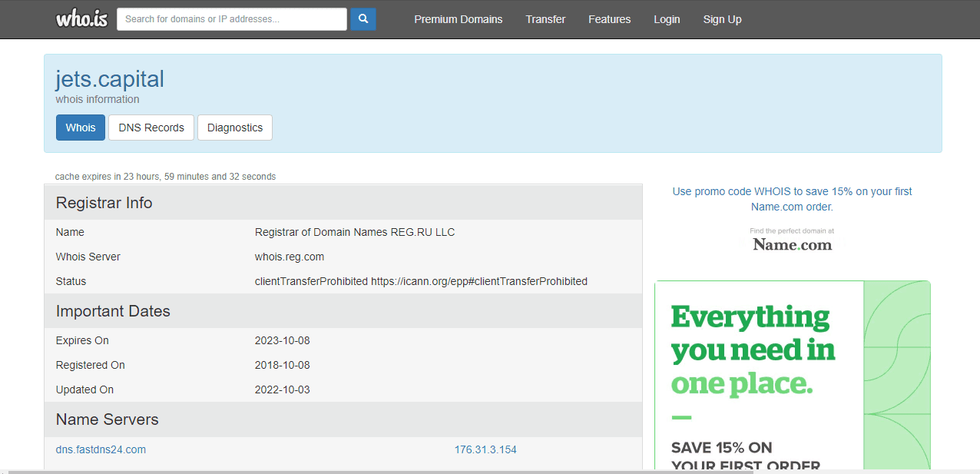Image resolution: width=980 pixels, height=474 pixels.
Task: Click the who.is logo
Action: click(81, 19)
